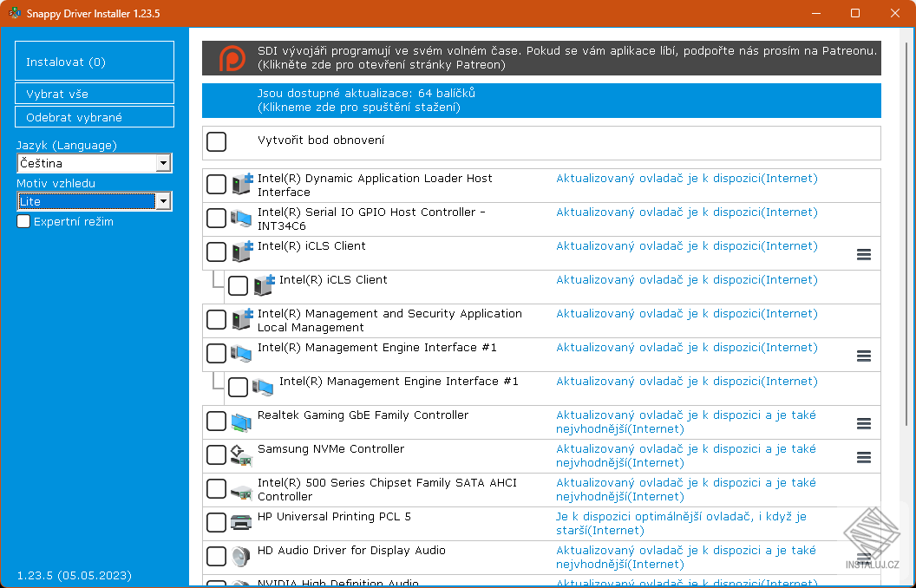Click the Instalovat (0) button
The image size is (916, 588).
point(95,61)
